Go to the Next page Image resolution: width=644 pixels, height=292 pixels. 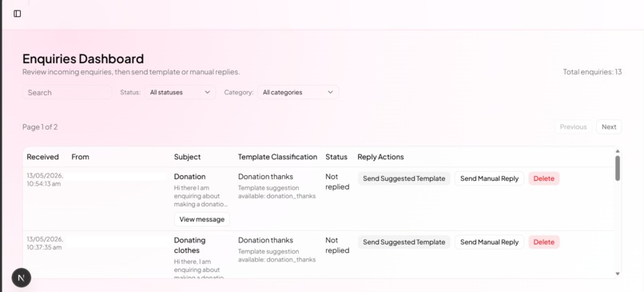tap(609, 126)
